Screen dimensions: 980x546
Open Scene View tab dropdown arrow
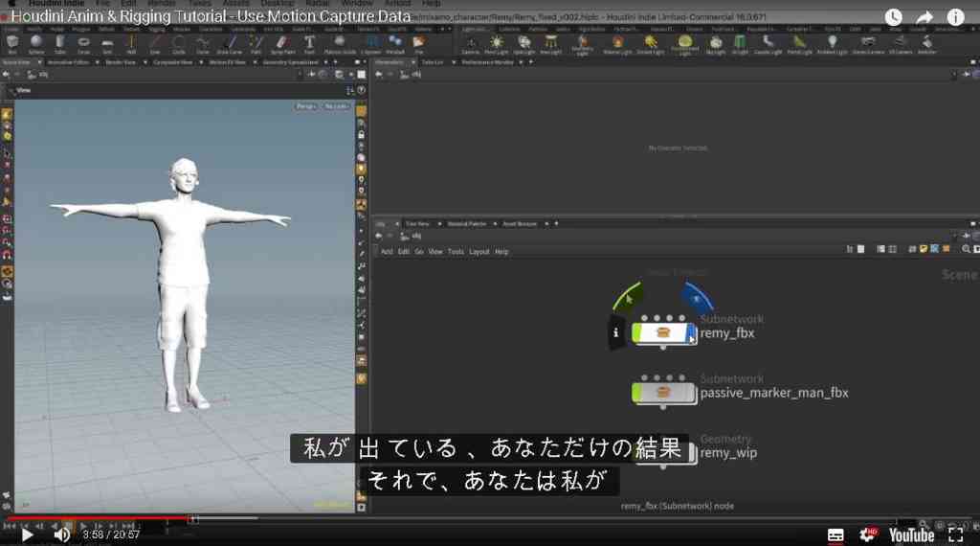[x=39, y=62]
